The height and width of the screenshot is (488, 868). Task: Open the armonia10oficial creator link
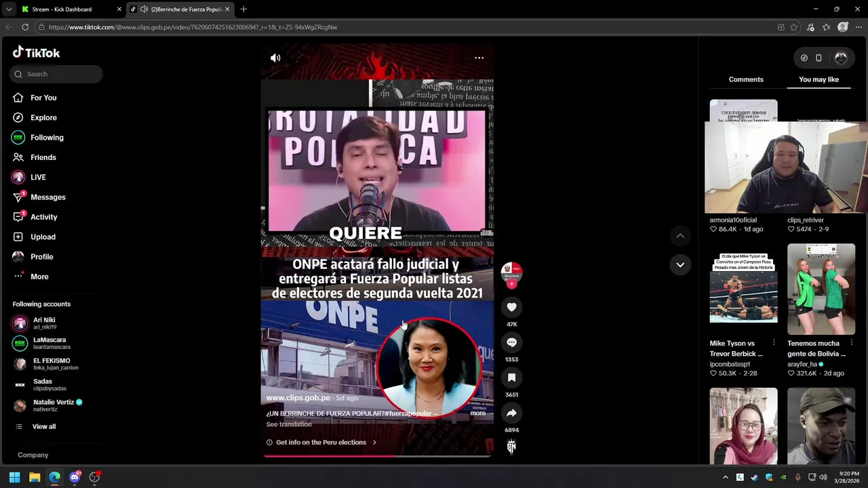(x=733, y=220)
